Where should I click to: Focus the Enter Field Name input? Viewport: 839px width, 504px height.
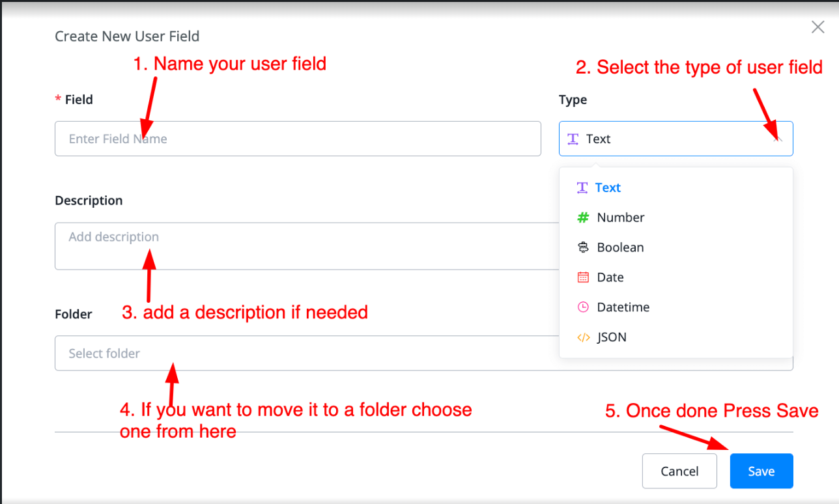coord(298,139)
